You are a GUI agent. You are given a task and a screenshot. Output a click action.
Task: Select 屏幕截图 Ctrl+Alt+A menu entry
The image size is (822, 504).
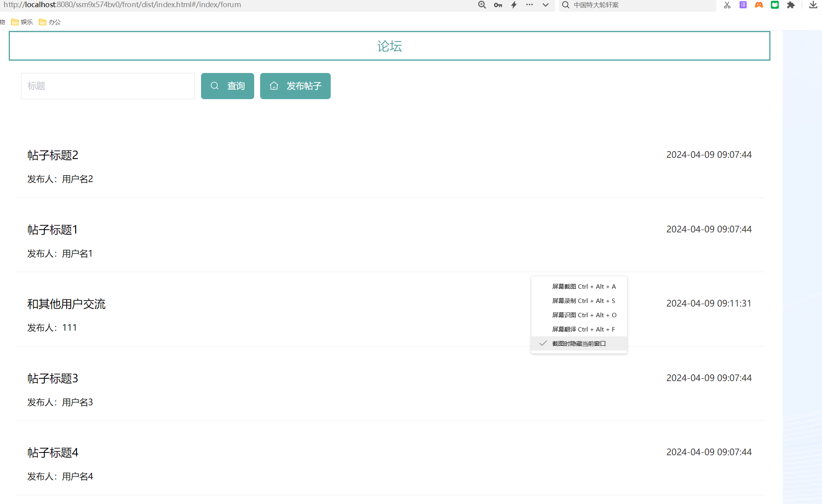click(583, 286)
